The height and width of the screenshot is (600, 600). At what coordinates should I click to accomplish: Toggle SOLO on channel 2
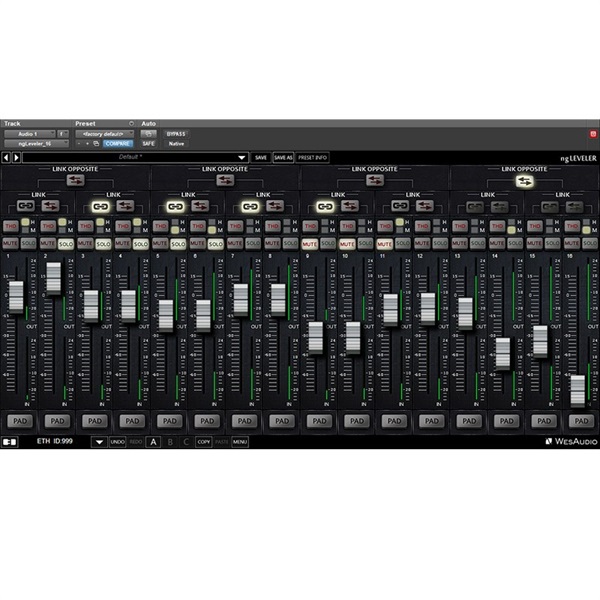tap(66, 243)
